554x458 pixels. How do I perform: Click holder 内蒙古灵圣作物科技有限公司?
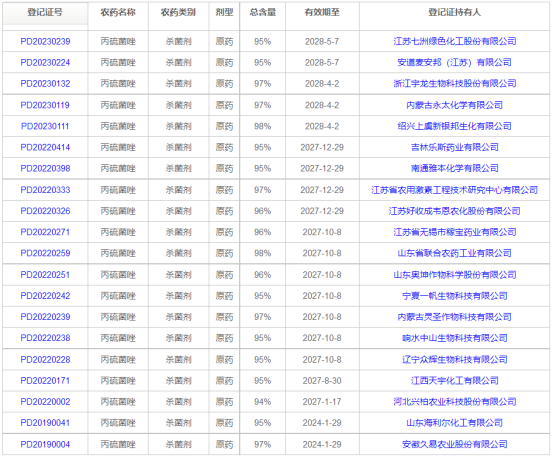point(455,317)
